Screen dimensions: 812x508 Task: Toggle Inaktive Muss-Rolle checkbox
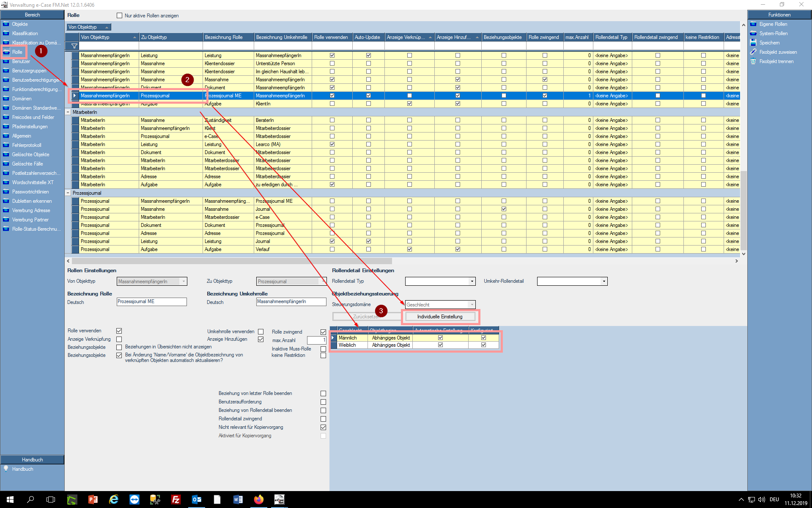(324, 349)
